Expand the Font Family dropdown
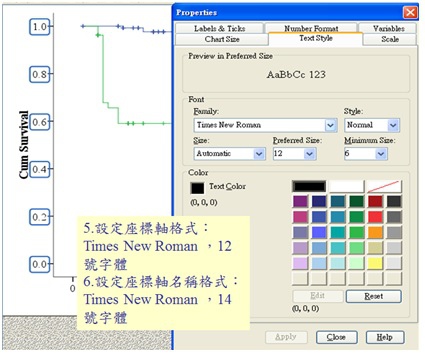Viewport: 425px width, 364px height. 330,125
